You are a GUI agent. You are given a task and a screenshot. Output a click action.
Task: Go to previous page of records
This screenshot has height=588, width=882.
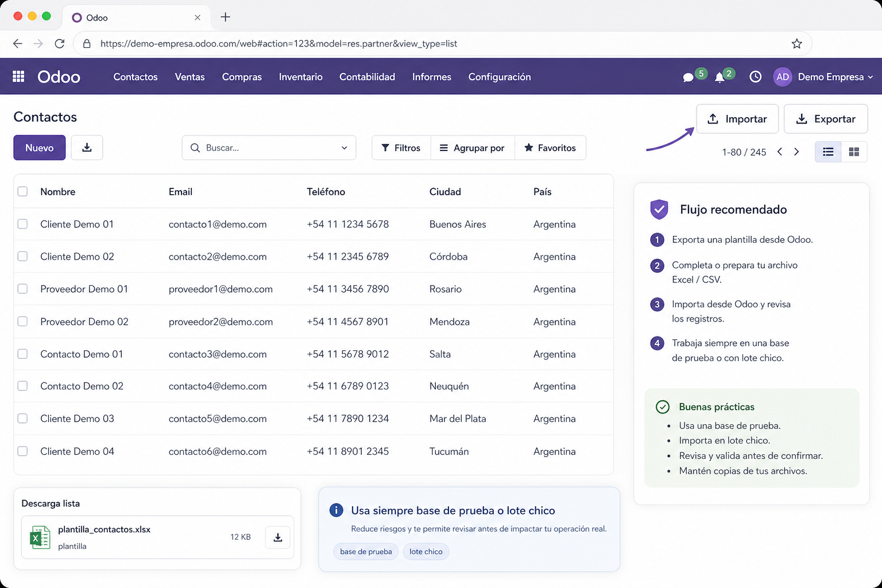click(780, 152)
